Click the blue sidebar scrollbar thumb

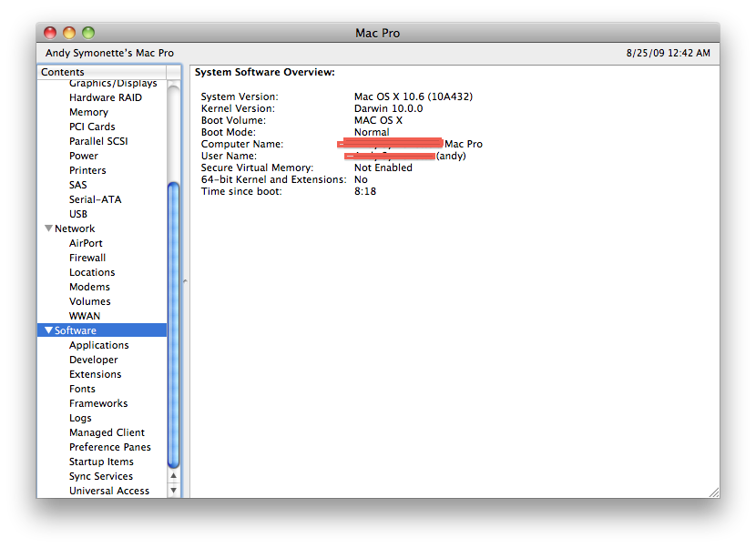point(174,325)
